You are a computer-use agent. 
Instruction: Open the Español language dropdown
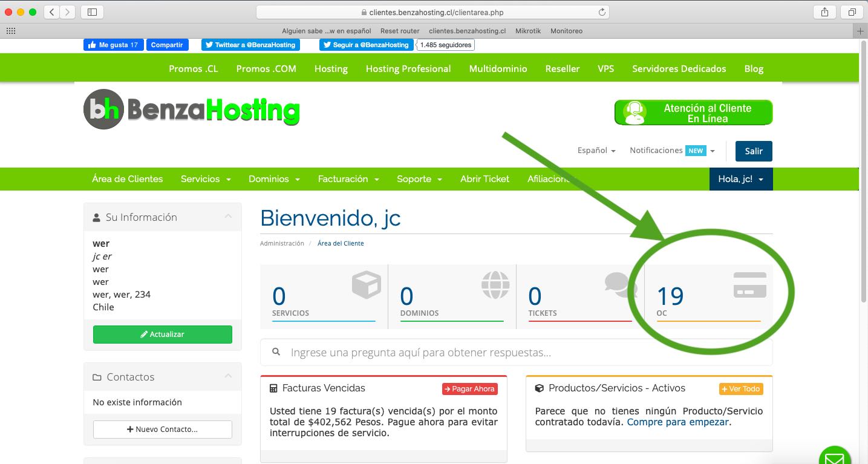point(596,151)
